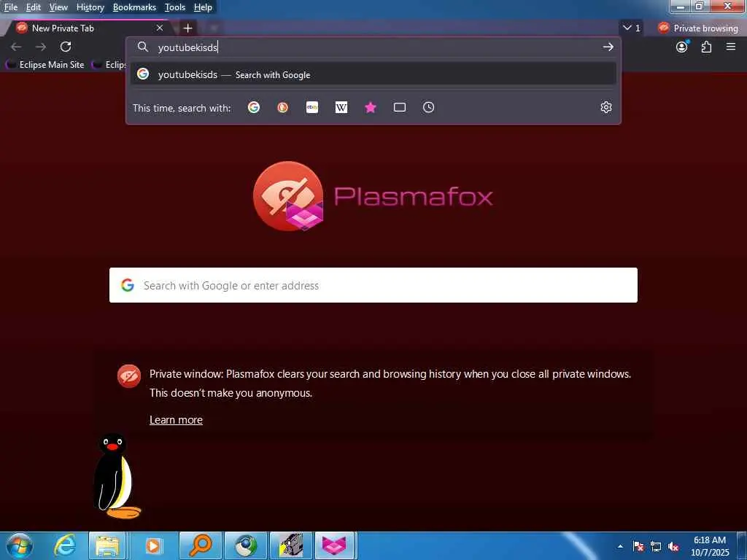Go forward to next page

pos(41,47)
